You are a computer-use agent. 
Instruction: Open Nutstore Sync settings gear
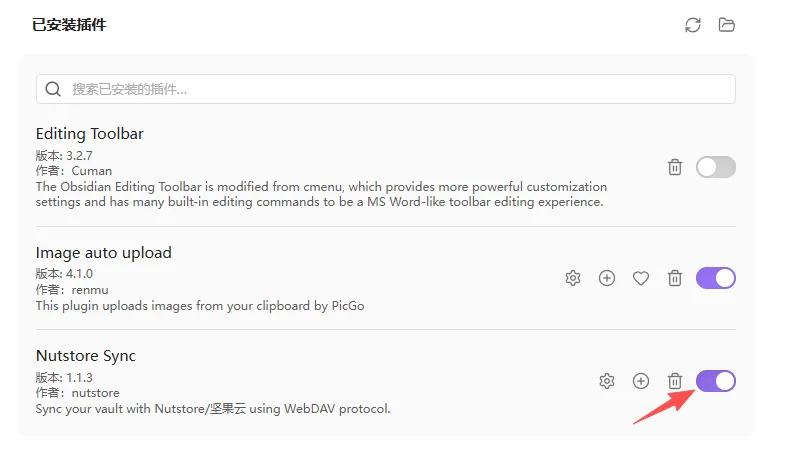[606, 381]
